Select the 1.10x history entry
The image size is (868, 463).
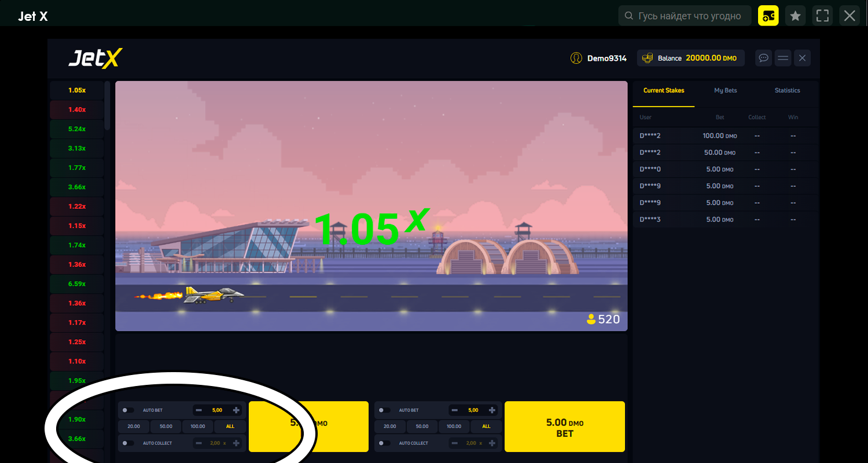click(77, 362)
